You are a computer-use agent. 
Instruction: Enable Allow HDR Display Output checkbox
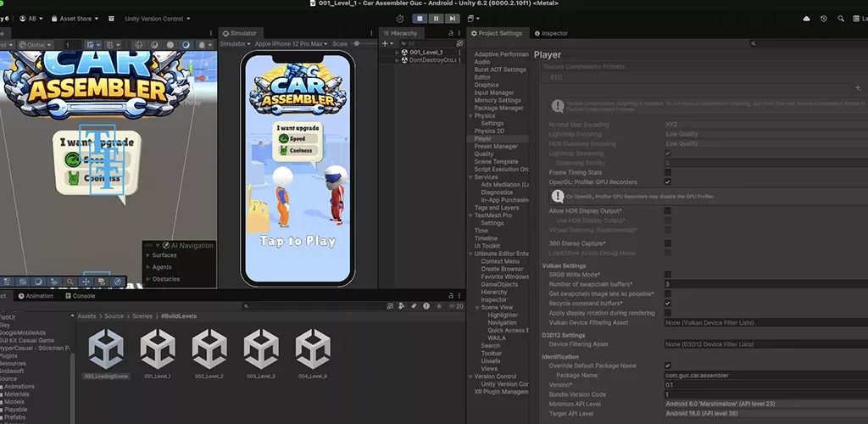pos(668,211)
